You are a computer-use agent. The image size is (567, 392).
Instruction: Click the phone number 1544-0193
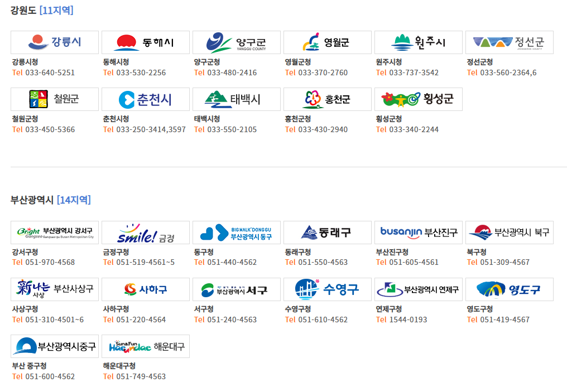pyautogui.click(x=408, y=320)
